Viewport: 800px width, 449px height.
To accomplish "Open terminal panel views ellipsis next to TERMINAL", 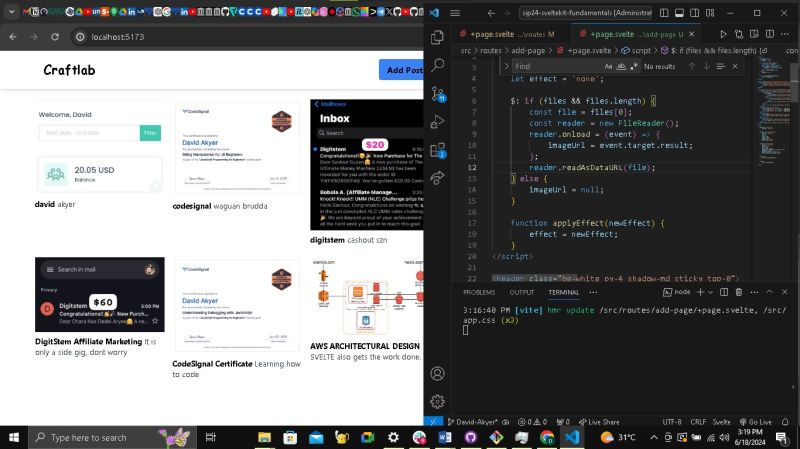I will [593, 292].
